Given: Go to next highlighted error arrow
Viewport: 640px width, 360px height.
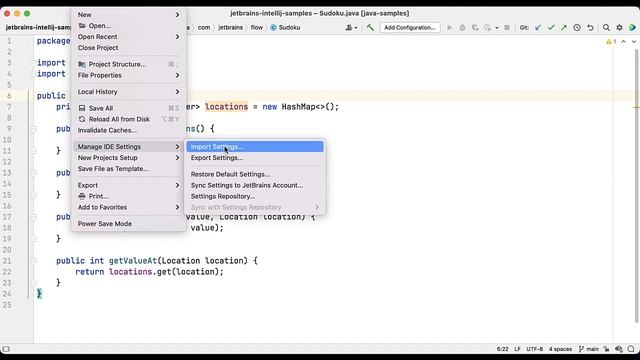Looking at the screenshot, I should [633, 41].
